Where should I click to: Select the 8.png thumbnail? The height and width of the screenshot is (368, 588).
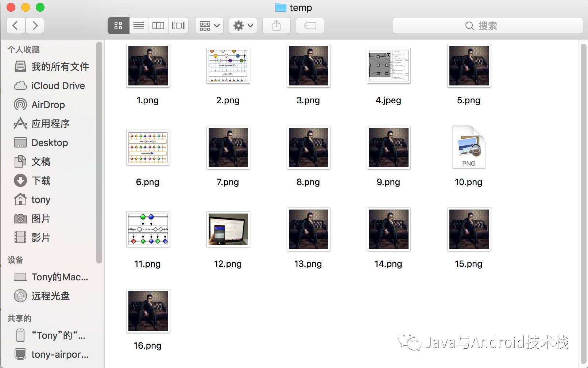point(309,147)
